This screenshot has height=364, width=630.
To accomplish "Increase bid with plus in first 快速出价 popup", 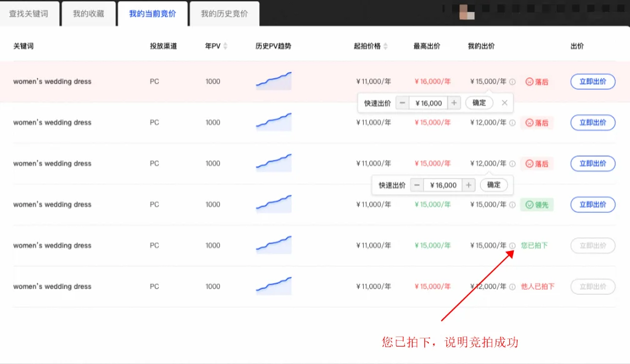I will click(x=454, y=103).
